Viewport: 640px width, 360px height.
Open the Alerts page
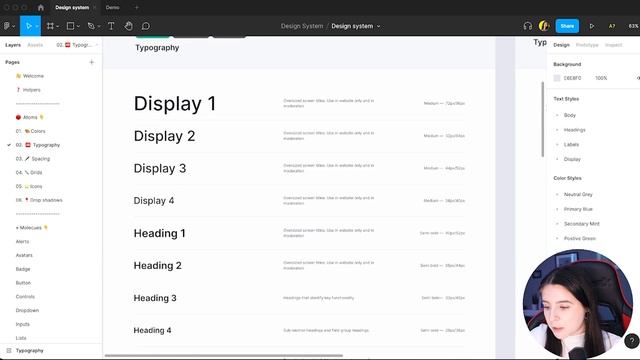click(x=22, y=242)
